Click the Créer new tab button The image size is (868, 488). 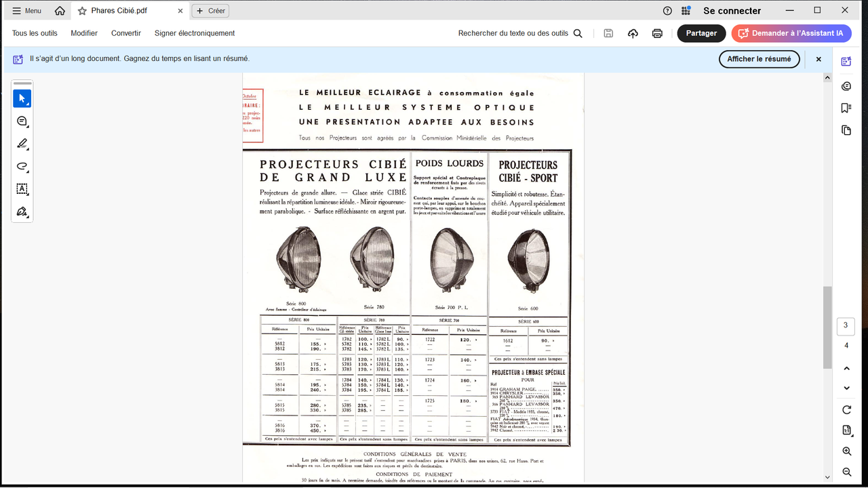[210, 11]
